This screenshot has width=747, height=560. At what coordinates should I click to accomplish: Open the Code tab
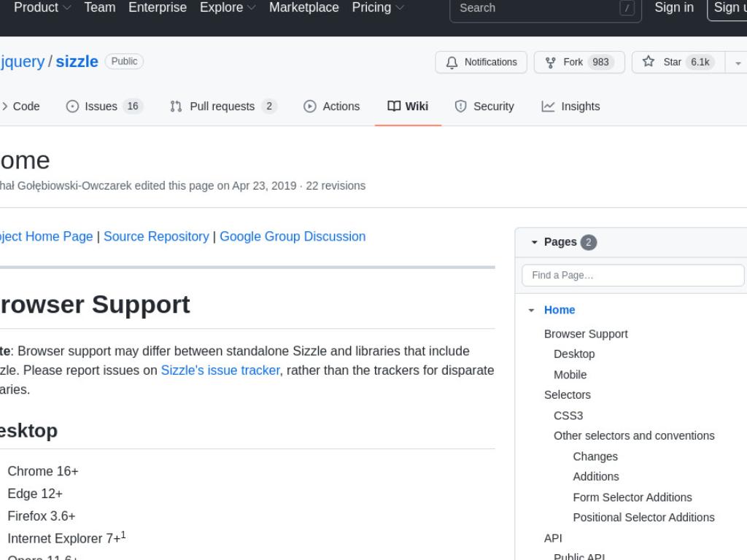click(21, 106)
